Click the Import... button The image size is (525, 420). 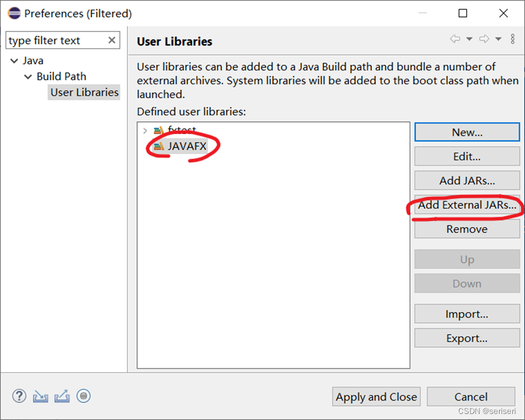click(x=467, y=314)
